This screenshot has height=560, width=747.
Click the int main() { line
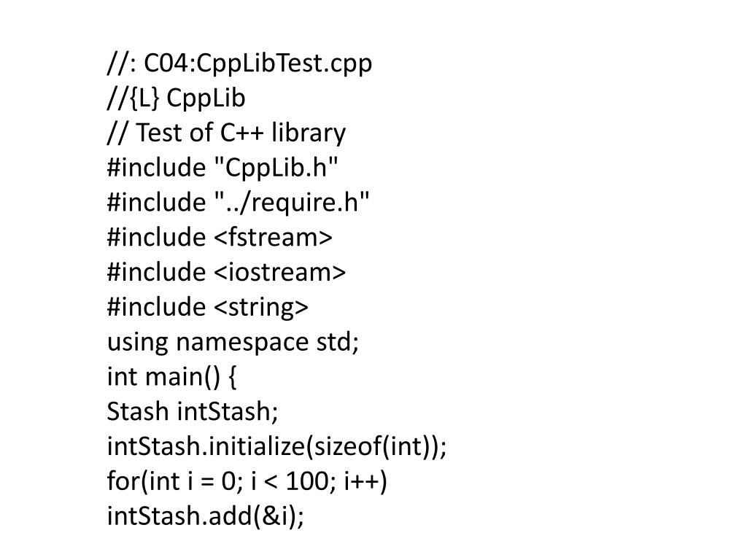(172, 377)
